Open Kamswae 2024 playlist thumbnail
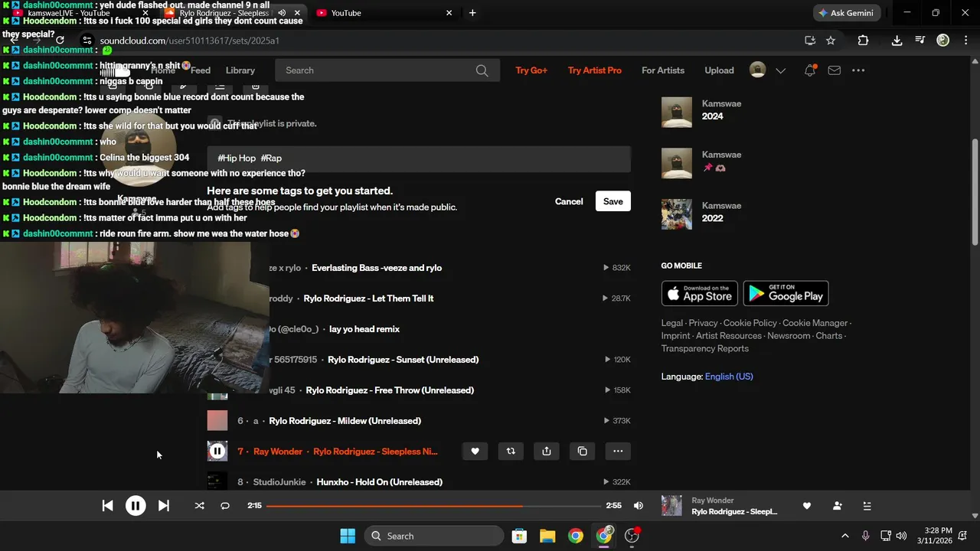 tap(677, 112)
